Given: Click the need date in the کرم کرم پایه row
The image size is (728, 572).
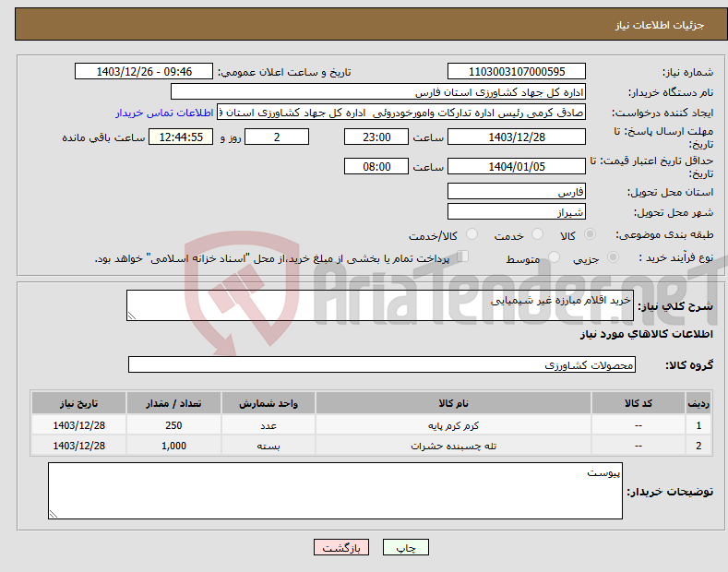Looking at the screenshot, I should pyautogui.click(x=79, y=425).
